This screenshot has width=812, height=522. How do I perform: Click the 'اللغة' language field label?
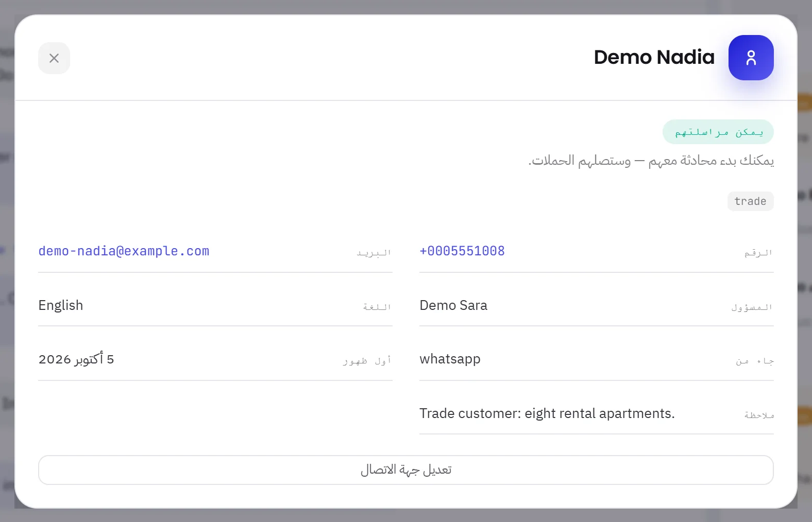click(x=377, y=307)
